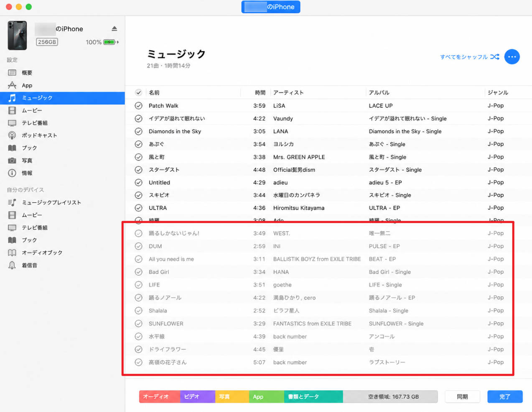
Task: Open 写真 in sidebar
Action: coord(62,160)
